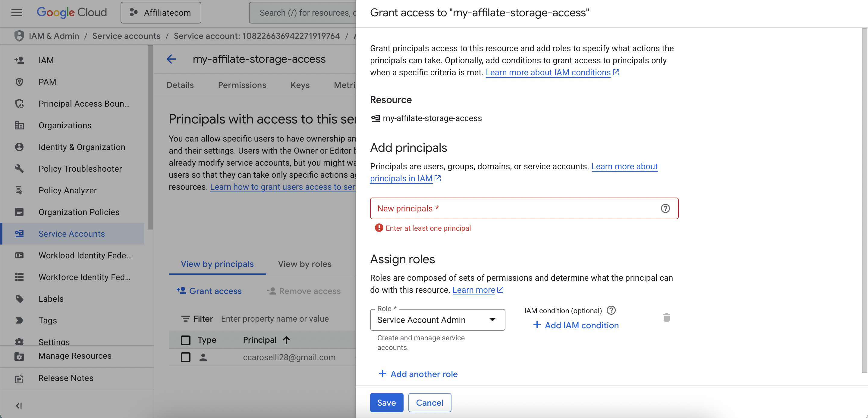Open the Keys tab

[300, 85]
